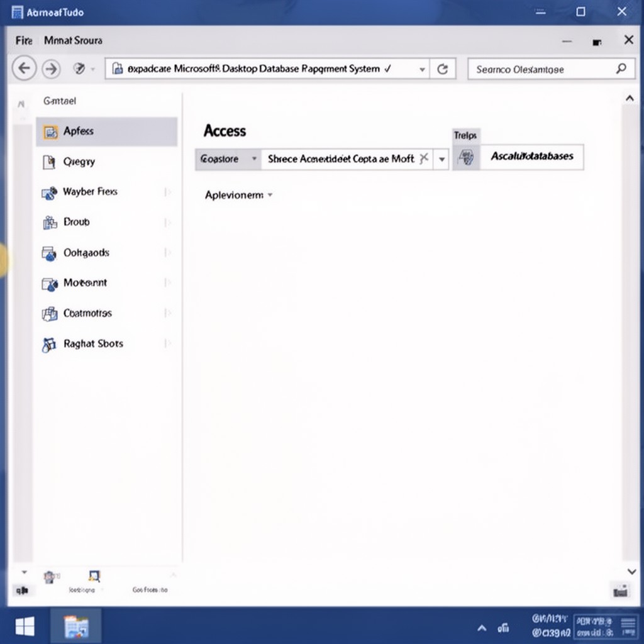Click the icon at bottom-right of window

point(620,591)
